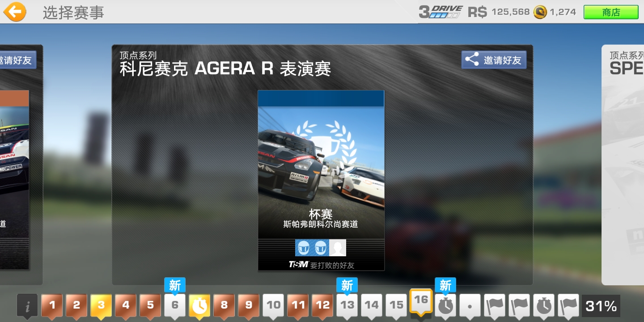Go back using the orange arrow button
The width and height of the screenshot is (644, 322).
point(14,12)
